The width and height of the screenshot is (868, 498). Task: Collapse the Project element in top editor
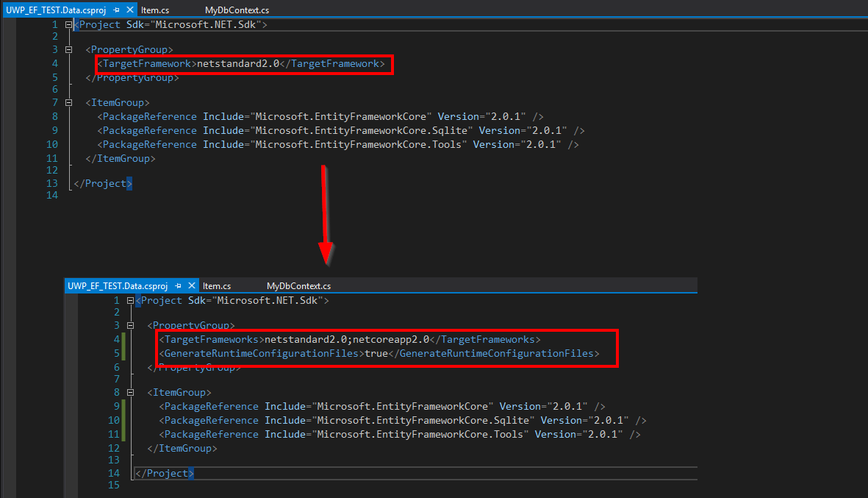67,24
